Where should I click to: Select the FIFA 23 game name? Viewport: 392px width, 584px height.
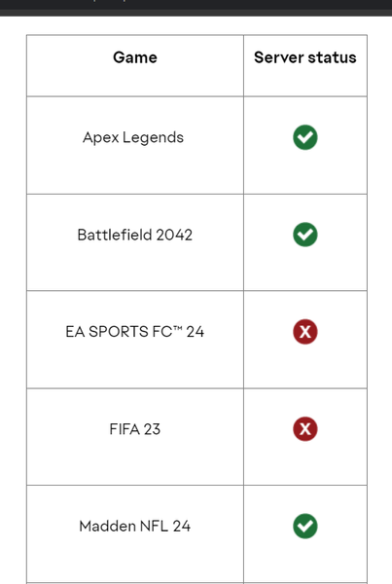(135, 429)
